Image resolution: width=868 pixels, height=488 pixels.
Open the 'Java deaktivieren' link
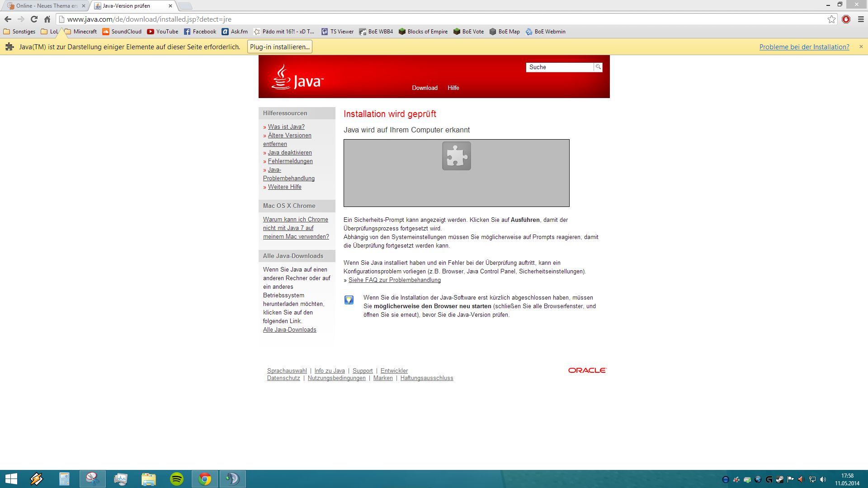click(x=290, y=153)
